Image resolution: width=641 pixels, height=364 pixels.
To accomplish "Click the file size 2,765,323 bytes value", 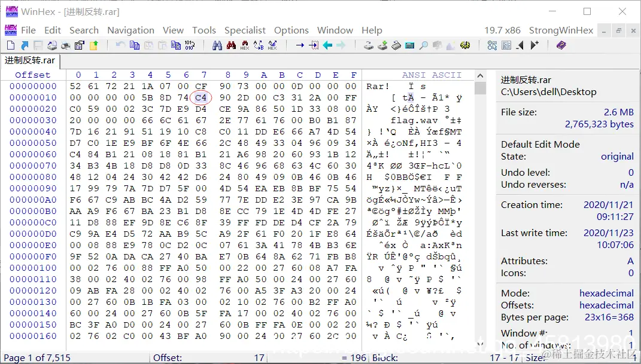I will click(x=599, y=124).
